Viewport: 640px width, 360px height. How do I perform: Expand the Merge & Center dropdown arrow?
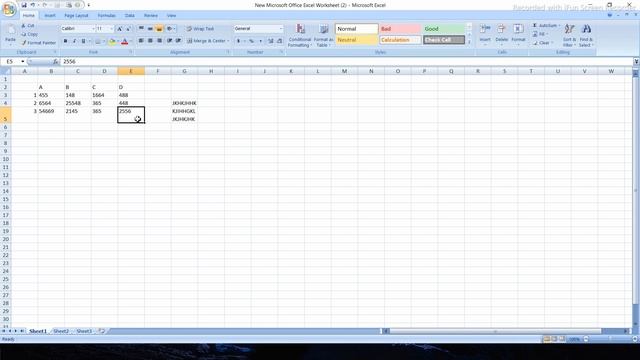tap(228, 41)
